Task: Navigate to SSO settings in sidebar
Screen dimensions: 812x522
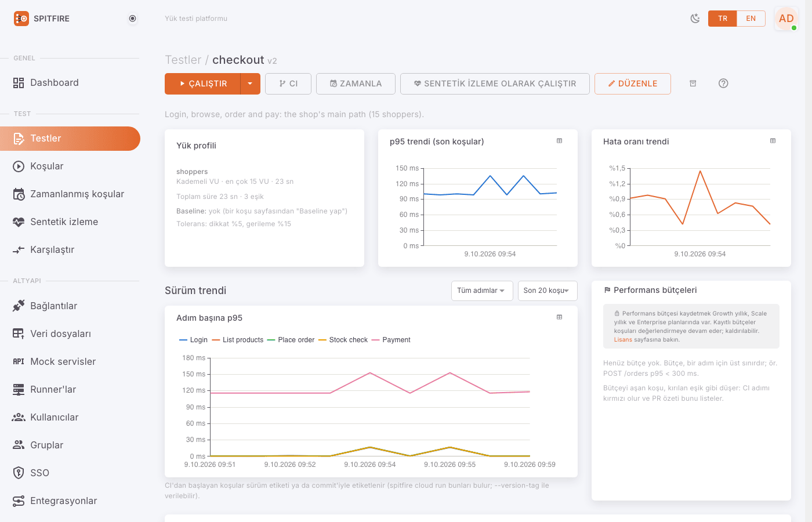Action: (x=70, y=473)
